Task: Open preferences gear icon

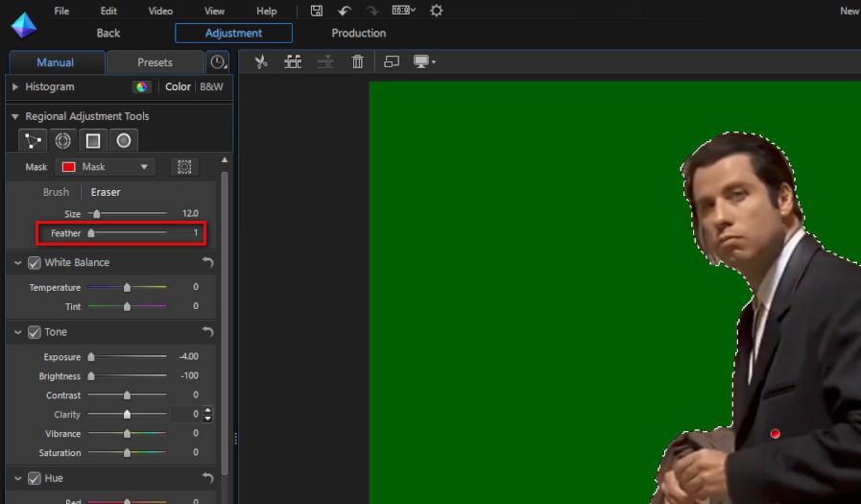Action: tap(436, 11)
